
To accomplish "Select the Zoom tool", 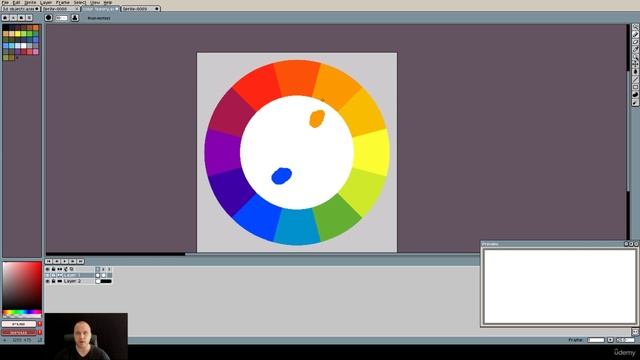I will pos(635,57).
